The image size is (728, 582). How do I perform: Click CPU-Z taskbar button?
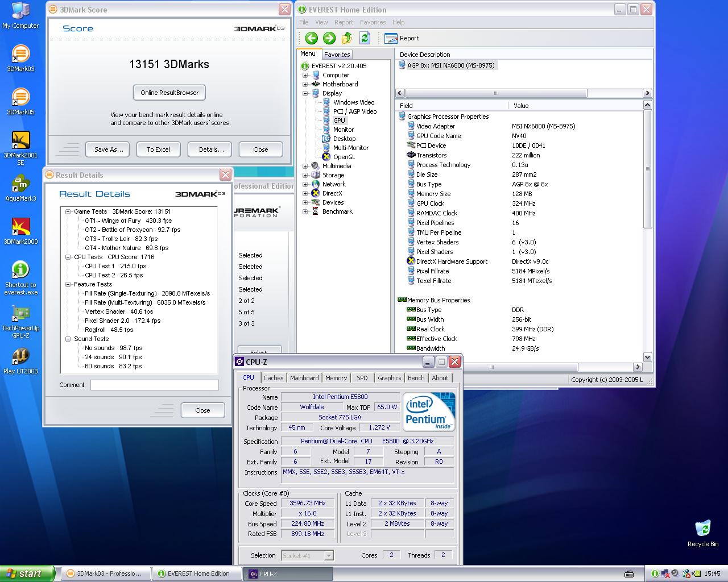click(x=288, y=574)
